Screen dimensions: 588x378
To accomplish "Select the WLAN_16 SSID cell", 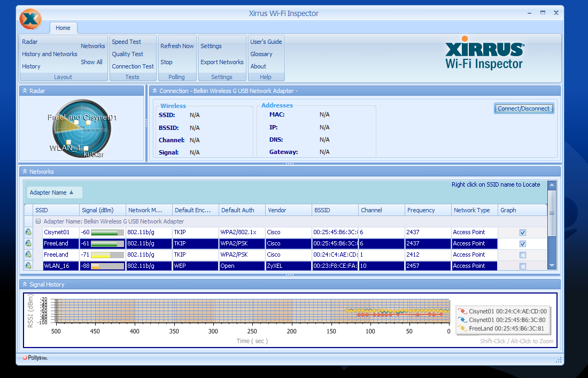I will [61, 266].
